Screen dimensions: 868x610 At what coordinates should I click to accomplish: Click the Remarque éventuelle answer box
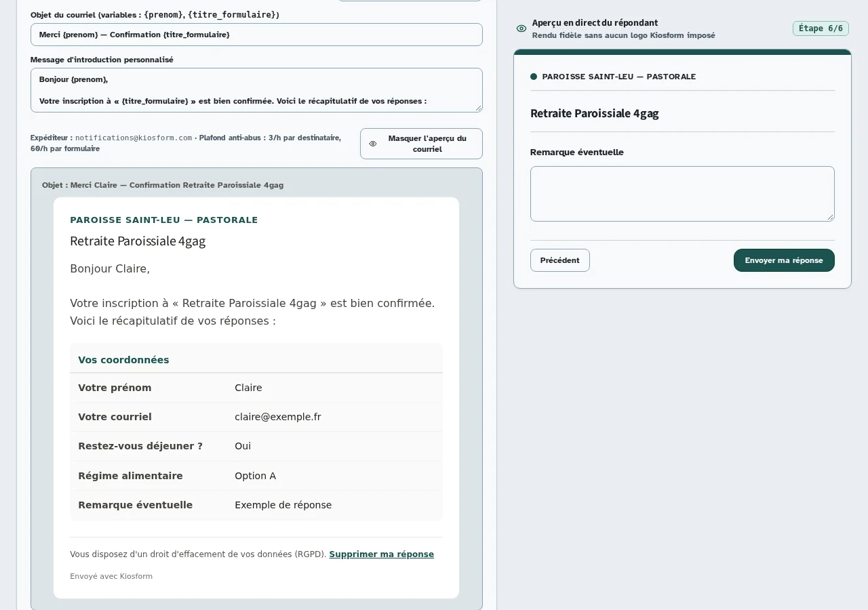(x=682, y=194)
